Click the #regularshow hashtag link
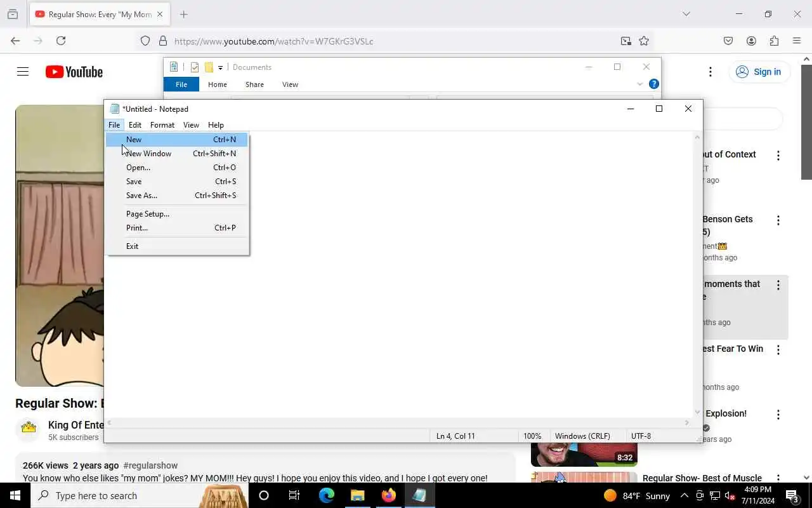 pos(150,465)
